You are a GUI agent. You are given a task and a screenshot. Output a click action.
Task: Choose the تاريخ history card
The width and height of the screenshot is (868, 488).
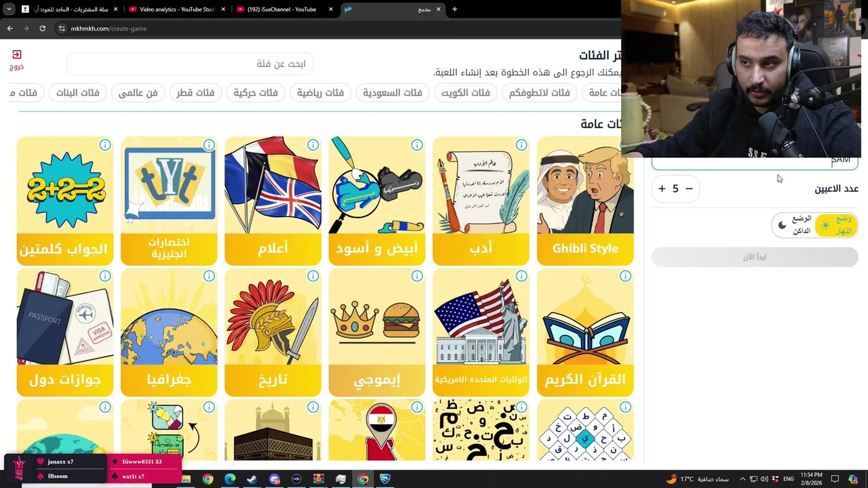(x=273, y=332)
